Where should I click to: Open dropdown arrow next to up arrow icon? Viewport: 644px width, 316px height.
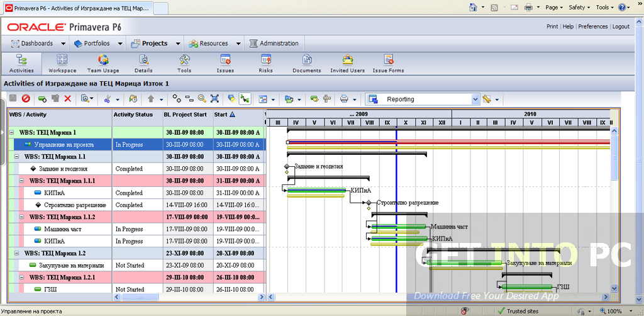(x=161, y=99)
